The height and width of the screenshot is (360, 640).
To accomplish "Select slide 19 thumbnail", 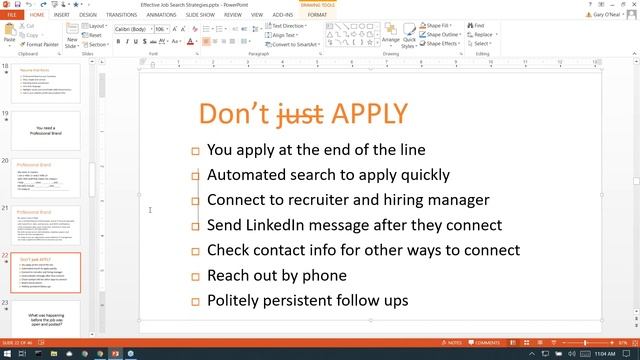I will (46, 131).
